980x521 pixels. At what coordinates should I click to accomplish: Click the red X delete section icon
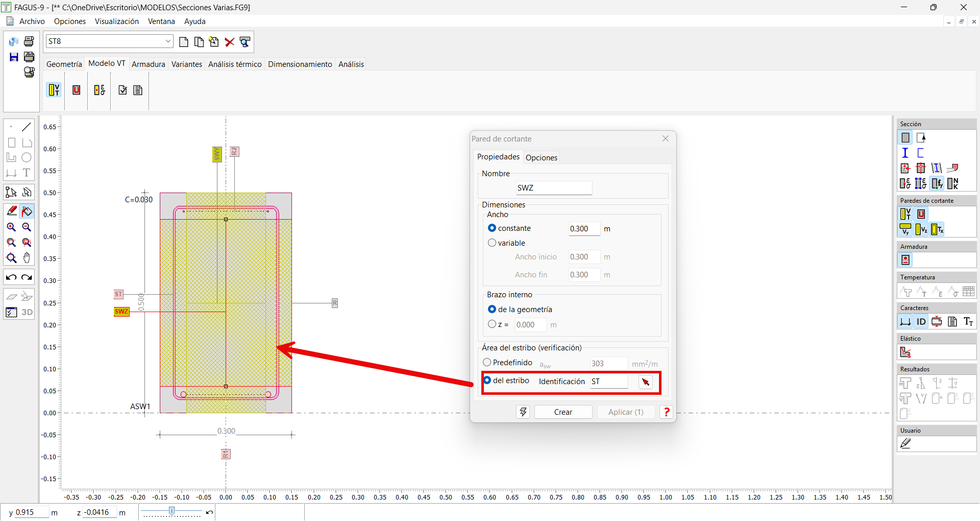coord(230,42)
